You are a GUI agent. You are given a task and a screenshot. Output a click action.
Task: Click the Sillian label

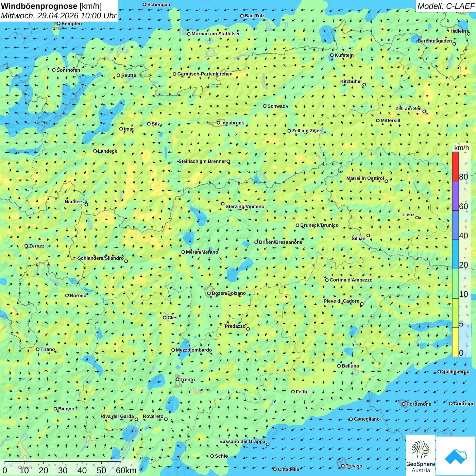358,238
